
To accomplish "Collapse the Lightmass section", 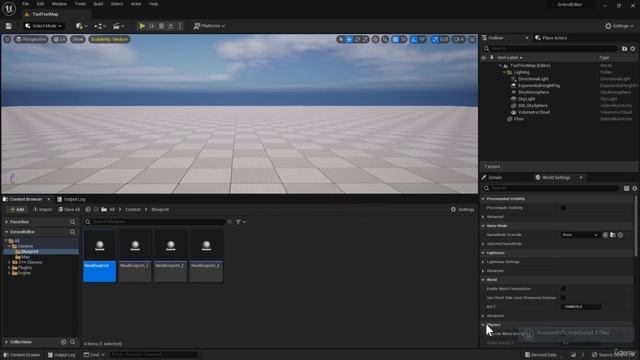I will (483, 253).
